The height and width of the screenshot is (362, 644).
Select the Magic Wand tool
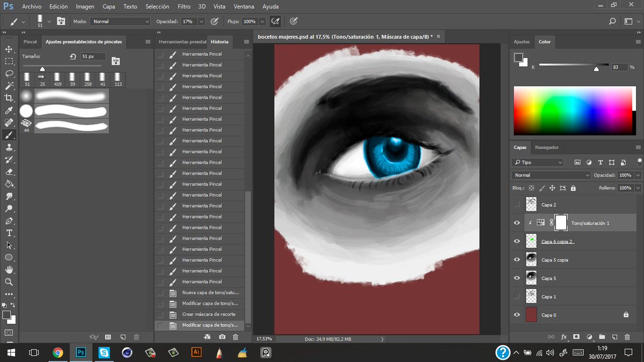point(9,86)
